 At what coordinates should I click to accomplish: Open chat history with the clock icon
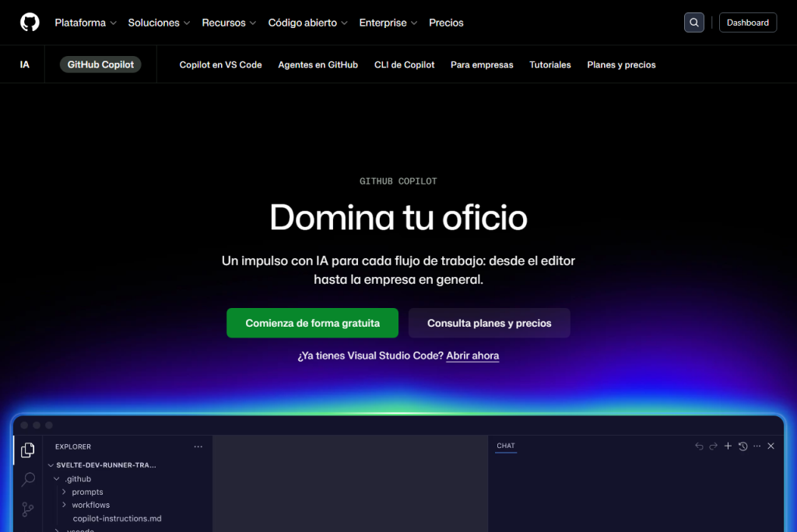742,446
